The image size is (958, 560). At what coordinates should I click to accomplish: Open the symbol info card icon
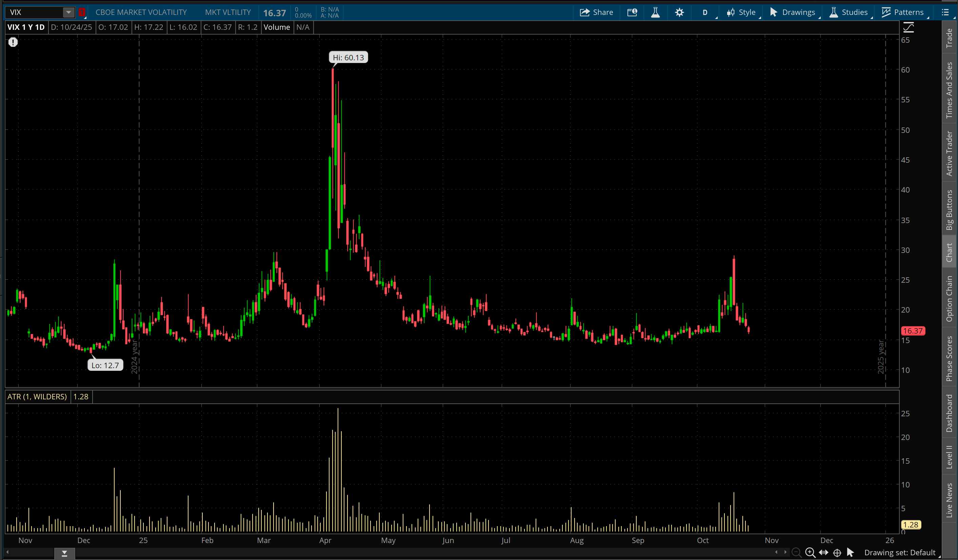(632, 13)
